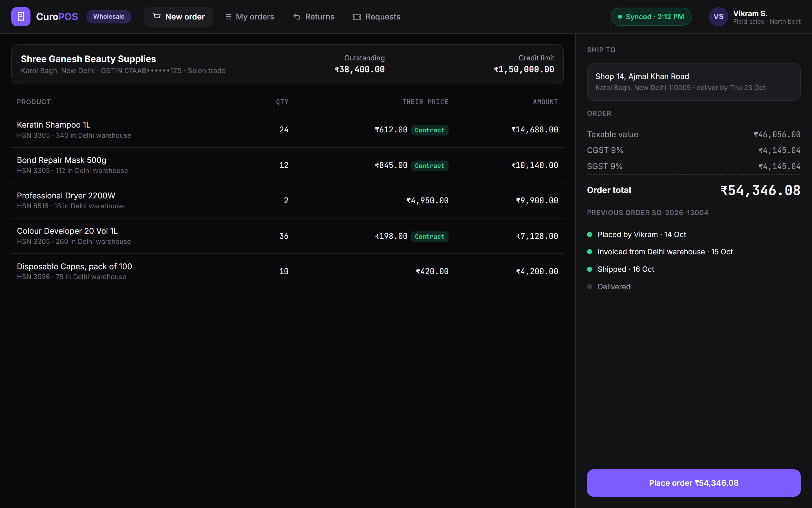This screenshot has width=812, height=508.
Task: Click the Contract badge on Keratin Shampoo
Action: coord(429,130)
